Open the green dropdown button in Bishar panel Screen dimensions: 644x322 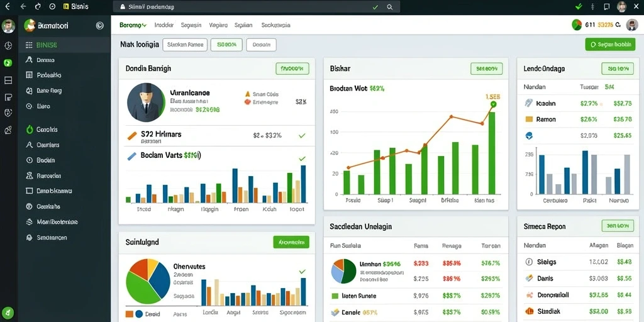coord(487,69)
